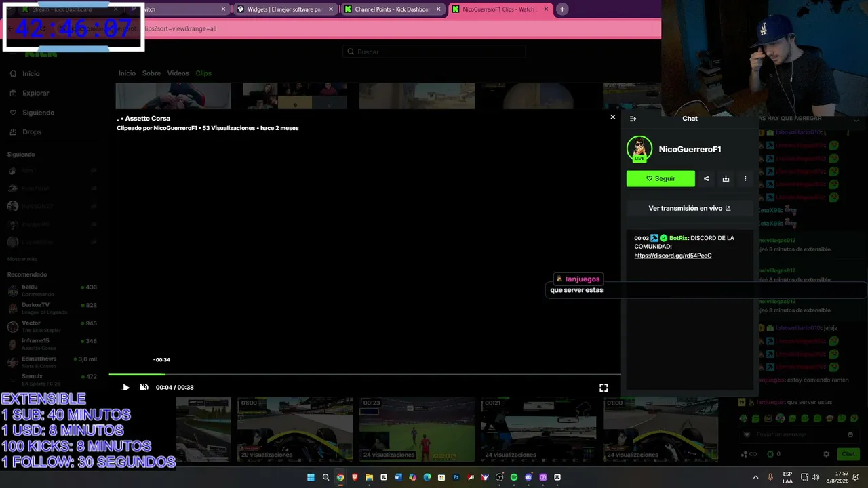868x488 pixels.
Task: Go to the Inicio channel tab
Action: pyautogui.click(x=127, y=73)
